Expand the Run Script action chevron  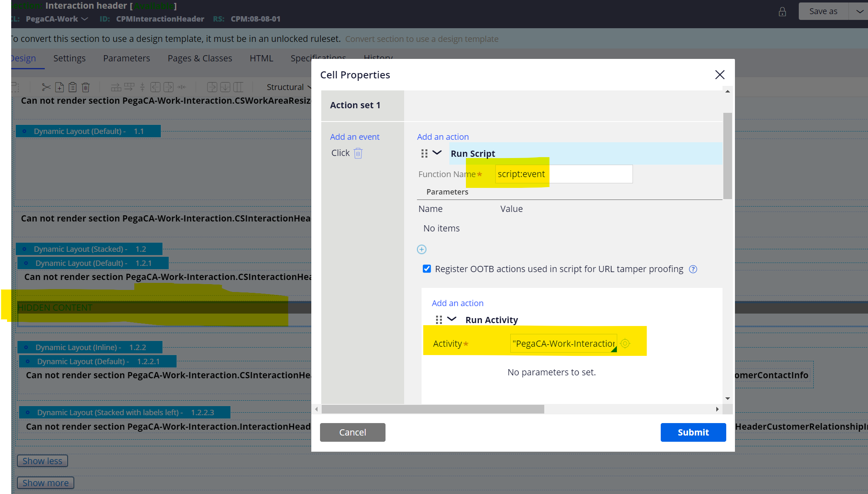[437, 153]
